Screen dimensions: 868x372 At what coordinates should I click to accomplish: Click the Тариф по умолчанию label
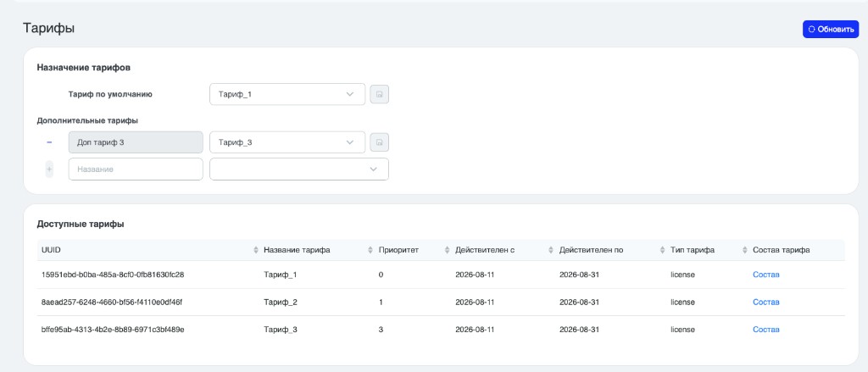[x=110, y=94]
